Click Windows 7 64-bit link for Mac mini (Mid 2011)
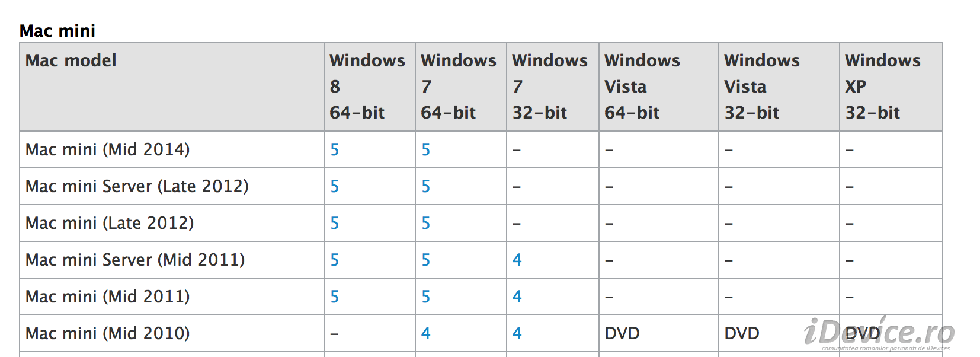Viewport: 980px width, 357px height. [426, 297]
